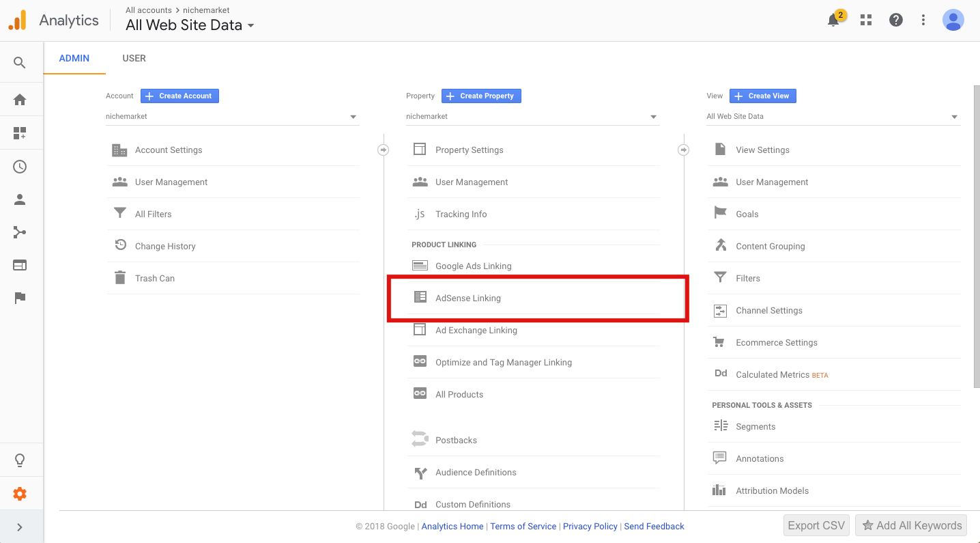Open Channel Settings
Screen dimensions: 980x543
(833, 310)
